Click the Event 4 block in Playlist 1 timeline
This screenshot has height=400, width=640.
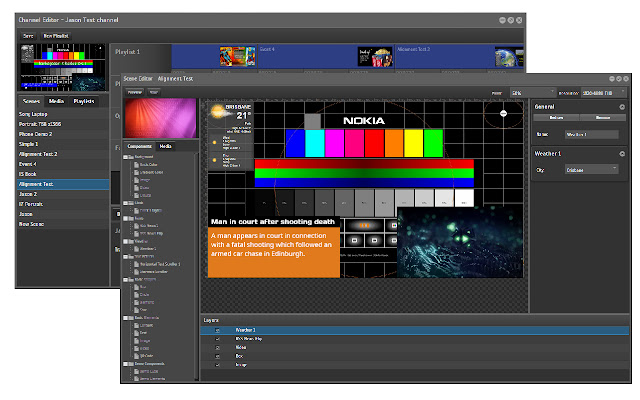pyautogui.click(x=326, y=56)
